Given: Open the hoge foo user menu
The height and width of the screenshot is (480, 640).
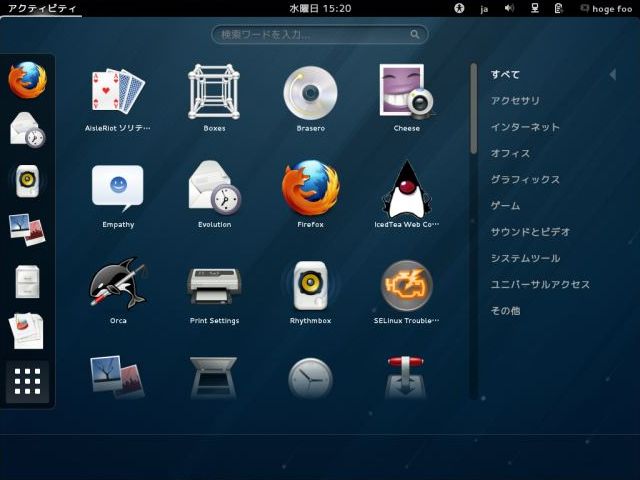Looking at the screenshot, I should (x=606, y=9).
